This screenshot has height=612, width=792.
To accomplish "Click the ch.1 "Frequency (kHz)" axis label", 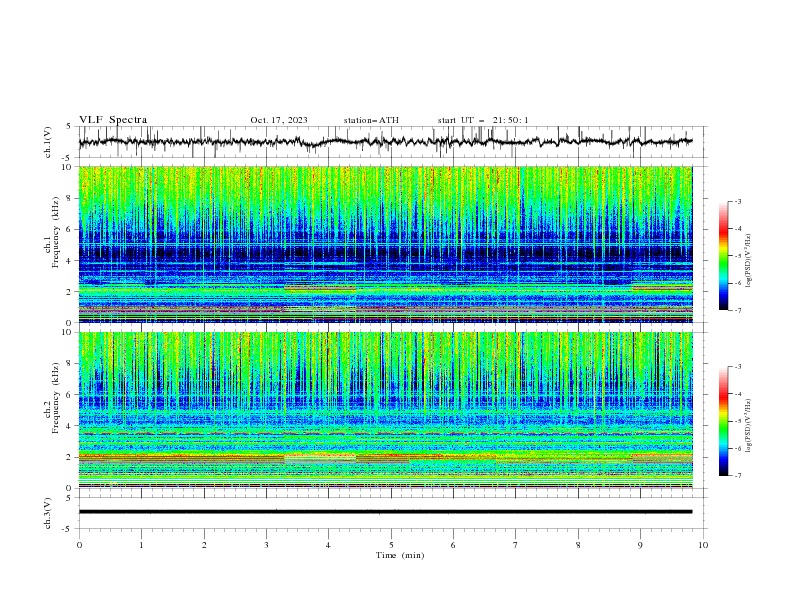I will [x=55, y=233].
